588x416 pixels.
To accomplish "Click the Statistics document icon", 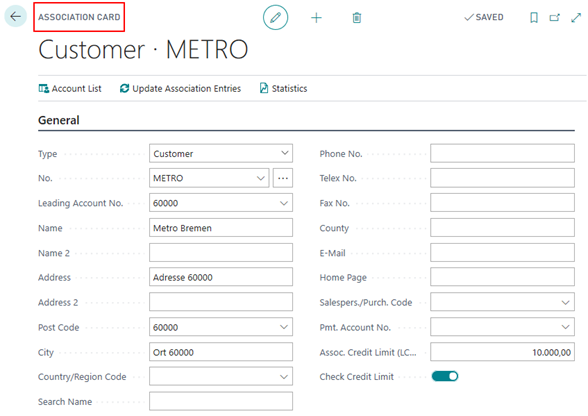I will coord(264,88).
